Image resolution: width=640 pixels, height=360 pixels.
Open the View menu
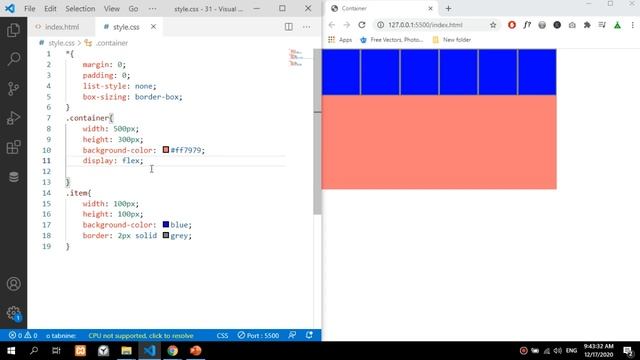[x=111, y=9]
